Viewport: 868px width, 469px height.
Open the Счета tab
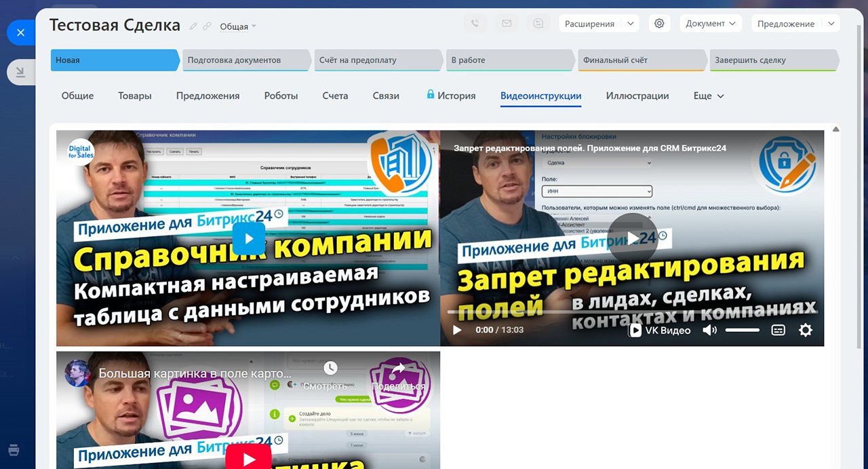(335, 96)
